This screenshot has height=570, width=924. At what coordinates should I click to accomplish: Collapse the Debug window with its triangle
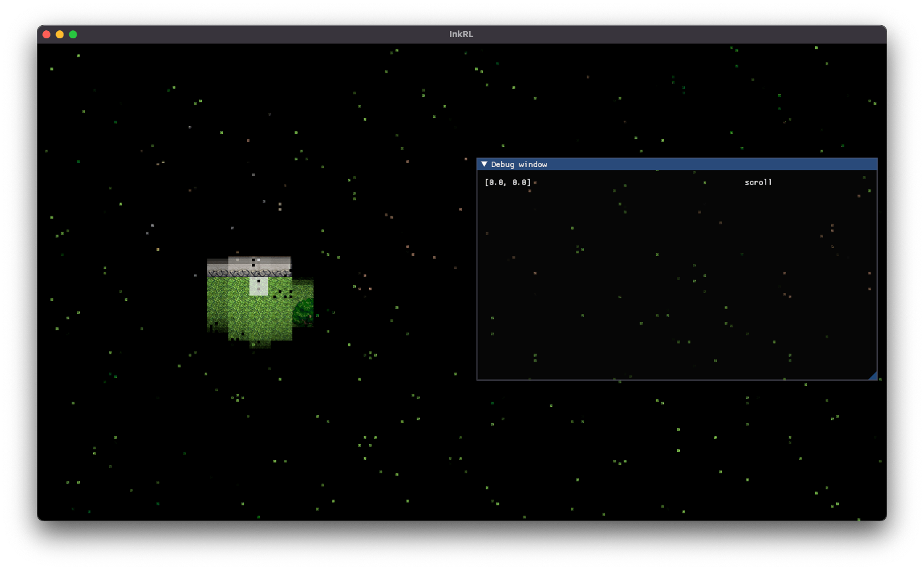(x=484, y=164)
